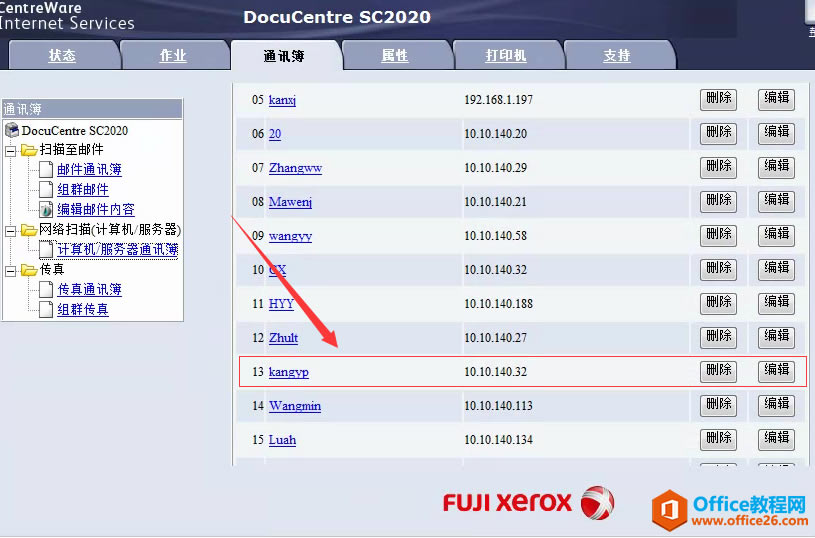Edit the Mawenj entry
815x538 pixels.
coord(777,201)
